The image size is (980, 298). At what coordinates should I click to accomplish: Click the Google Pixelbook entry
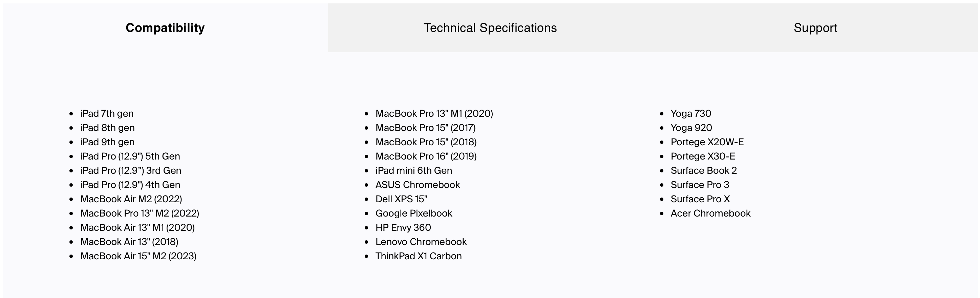tap(414, 213)
